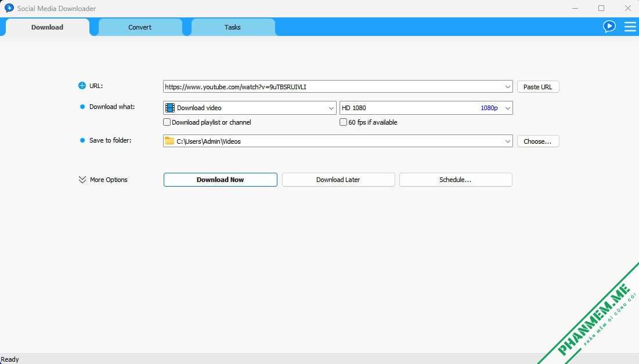The width and height of the screenshot is (639, 364).
Task: Minimize the Social Media Downloader window
Action: 575,8
